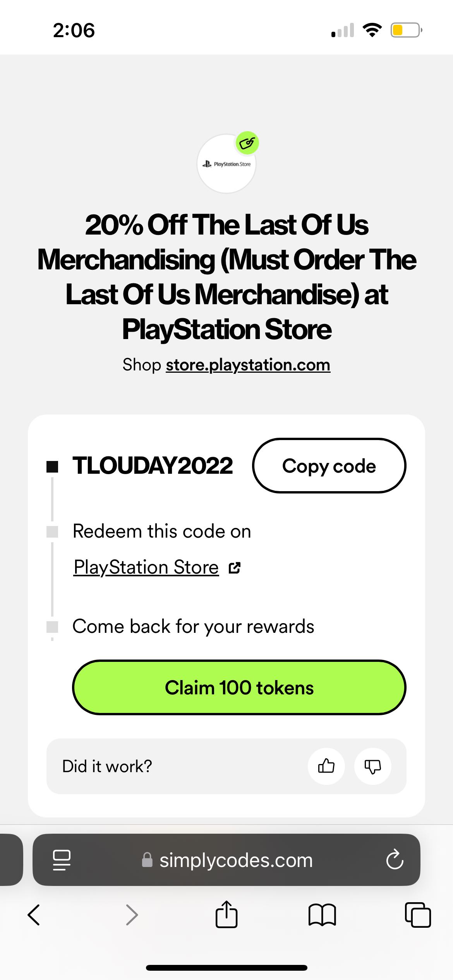This screenshot has width=453, height=980.
Task: Navigate back a page
Action: pos(34,915)
